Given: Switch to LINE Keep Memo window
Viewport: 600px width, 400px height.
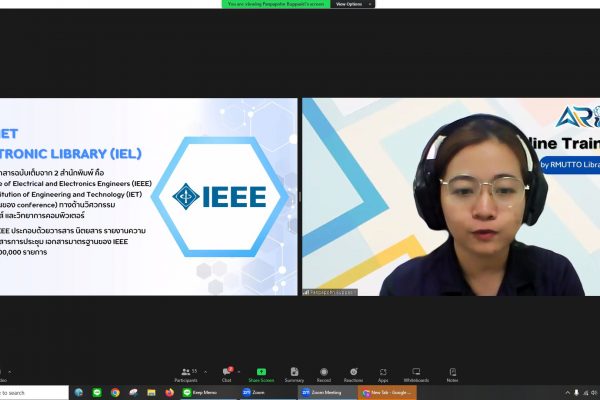Looking at the screenshot, I should [209, 393].
